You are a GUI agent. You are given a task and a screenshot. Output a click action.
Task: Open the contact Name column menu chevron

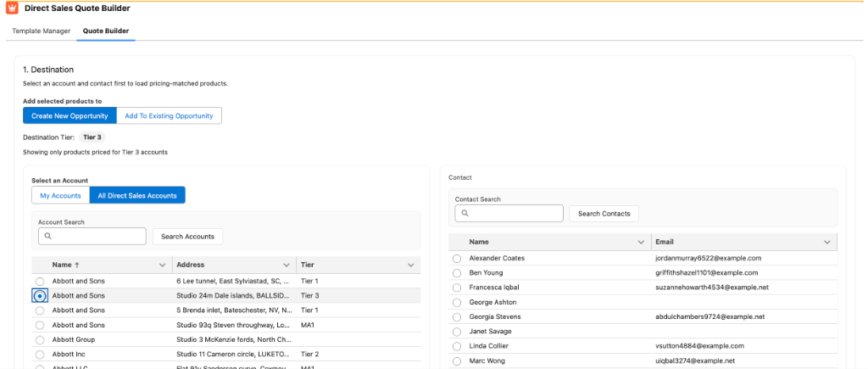(x=641, y=242)
